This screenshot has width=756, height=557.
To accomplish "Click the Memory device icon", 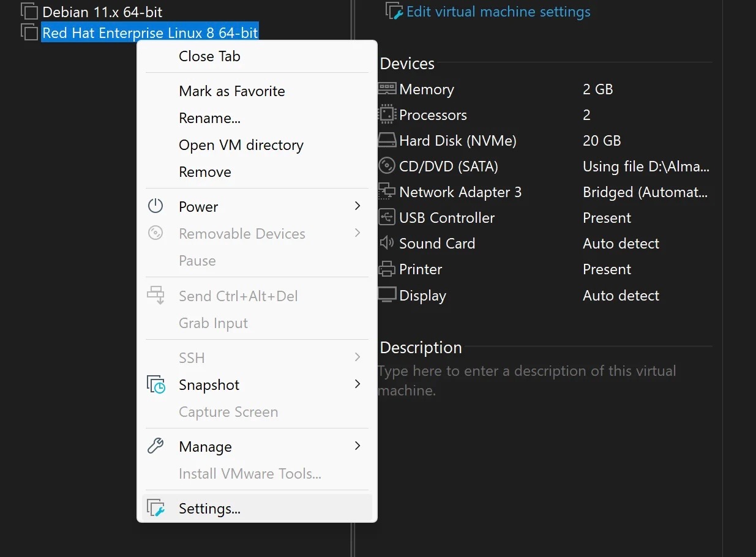I will point(387,89).
